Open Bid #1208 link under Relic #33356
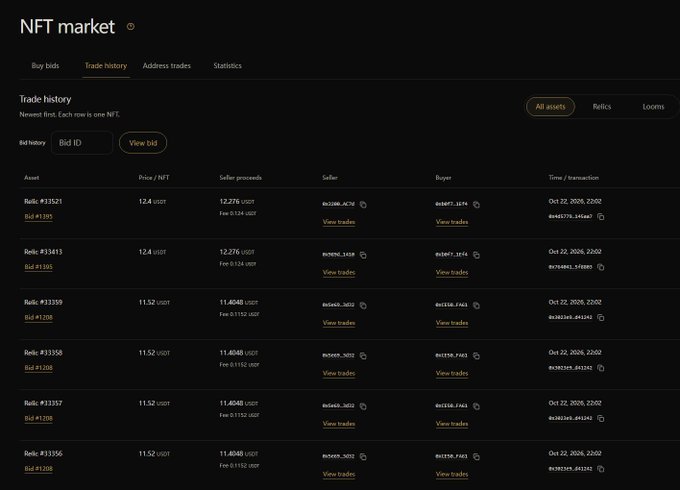Image resolution: width=680 pixels, height=490 pixels. (39, 469)
